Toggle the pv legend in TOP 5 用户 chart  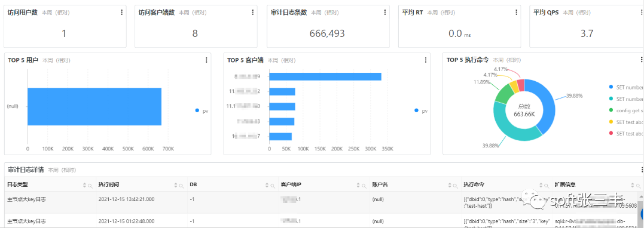click(x=202, y=111)
